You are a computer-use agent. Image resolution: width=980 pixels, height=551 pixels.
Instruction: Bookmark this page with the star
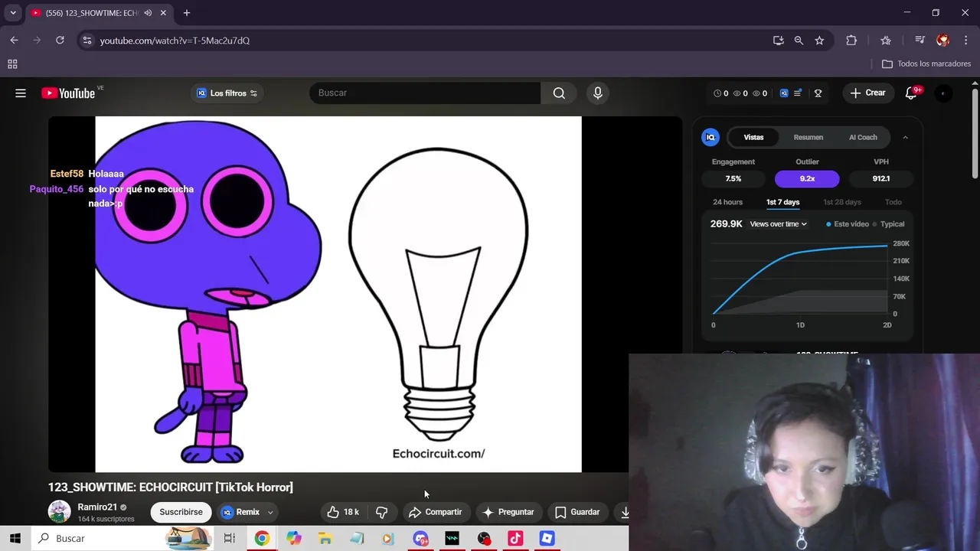click(x=819, y=41)
